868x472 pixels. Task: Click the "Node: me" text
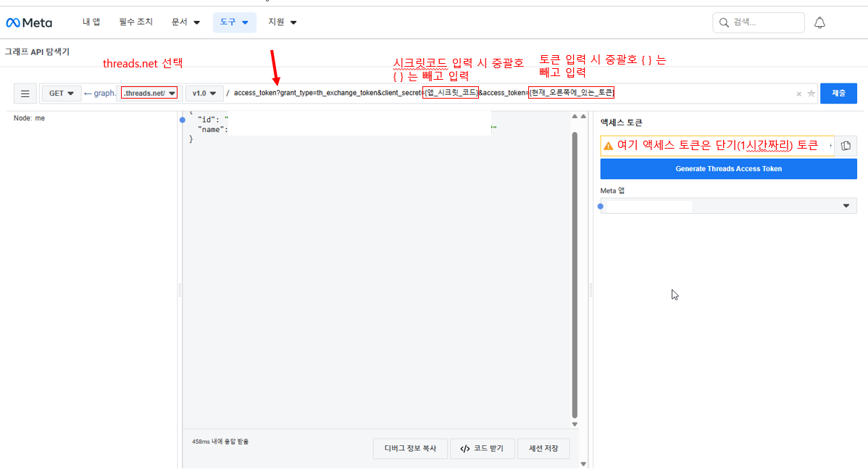tap(29, 118)
